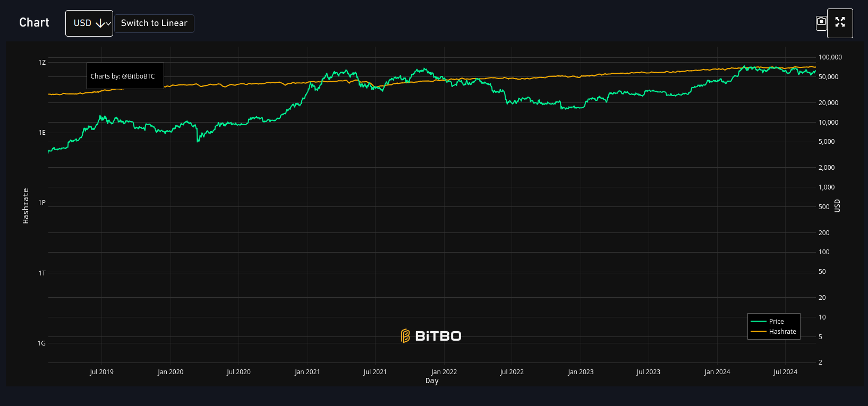The width and height of the screenshot is (868, 406).
Task: Click the vertical USD axis title
Action: click(x=837, y=206)
